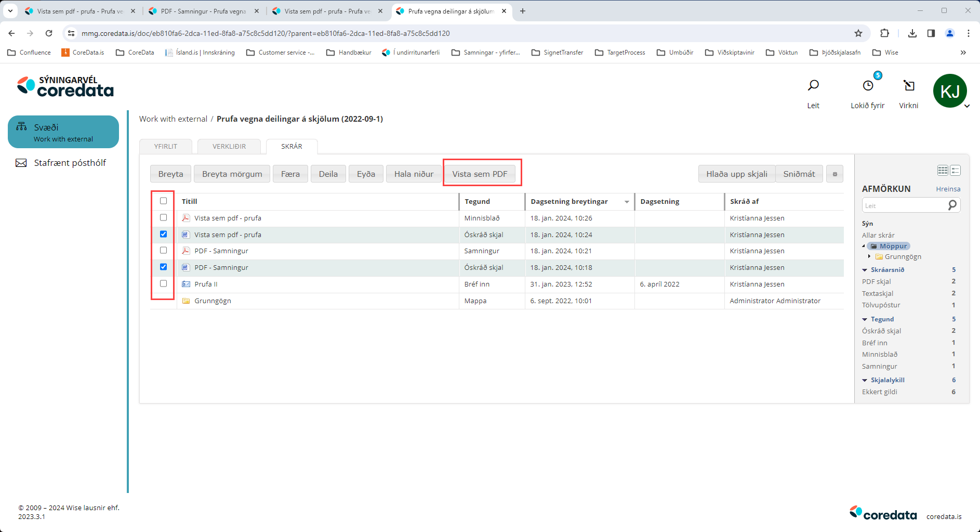The height and width of the screenshot is (532, 980).
Task: Open Dagsetning breytingar column sort dropdown
Action: tap(627, 202)
